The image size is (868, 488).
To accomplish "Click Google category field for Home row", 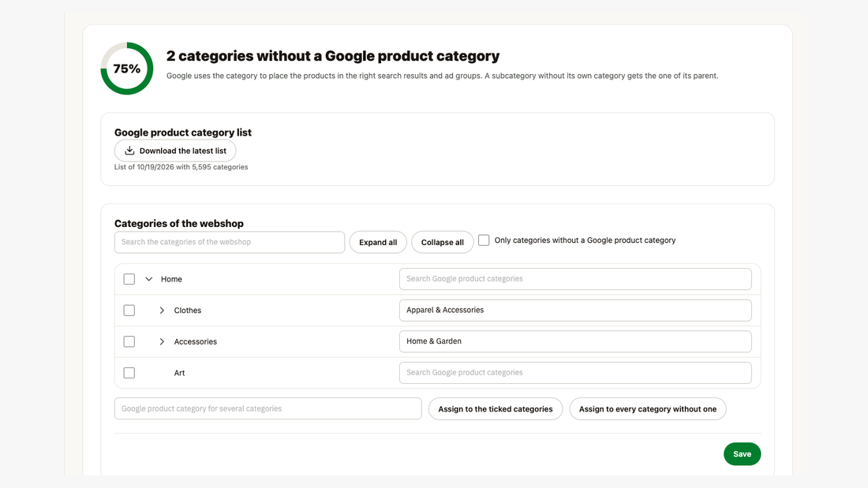I will click(575, 279).
